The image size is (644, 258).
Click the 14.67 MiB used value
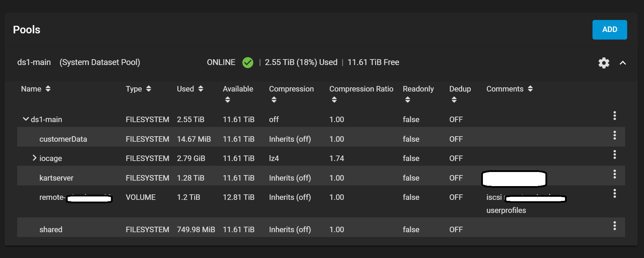pos(194,139)
